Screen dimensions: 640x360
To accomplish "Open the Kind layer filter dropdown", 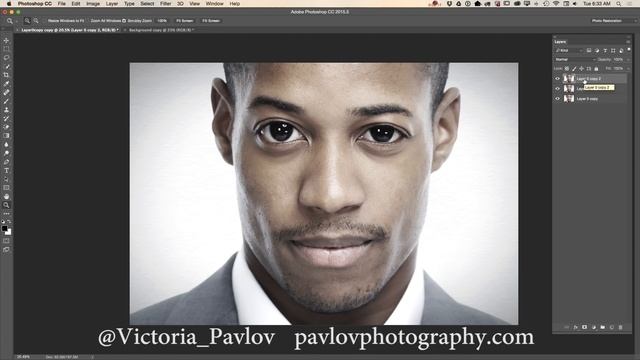I will tap(569, 51).
